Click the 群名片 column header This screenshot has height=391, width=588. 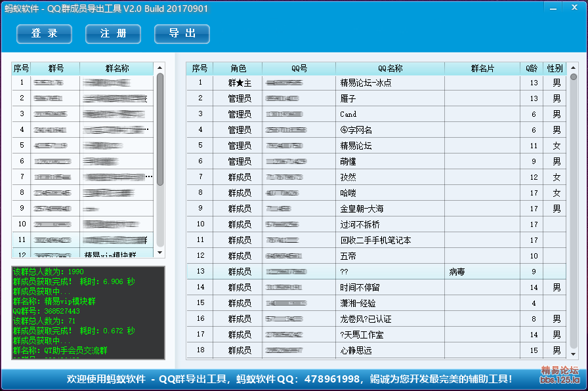point(482,68)
